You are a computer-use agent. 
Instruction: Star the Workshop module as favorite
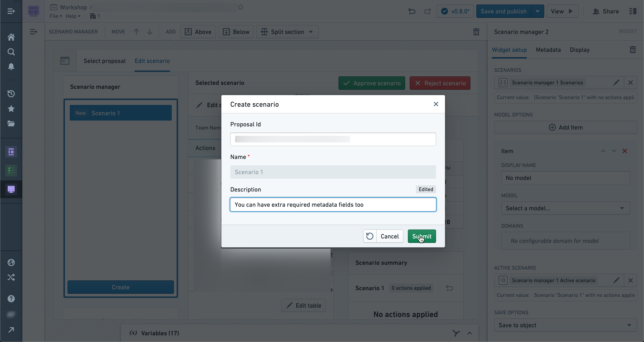click(241, 7)
